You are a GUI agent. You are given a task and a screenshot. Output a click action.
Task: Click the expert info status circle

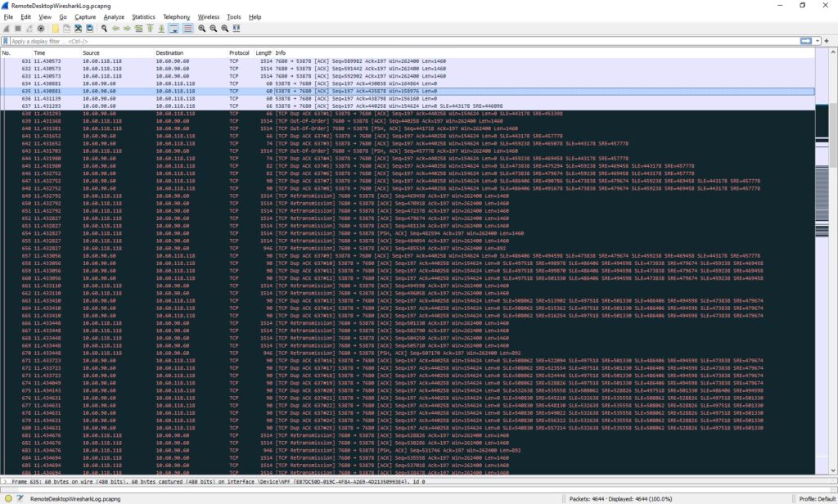coord(6,498)
